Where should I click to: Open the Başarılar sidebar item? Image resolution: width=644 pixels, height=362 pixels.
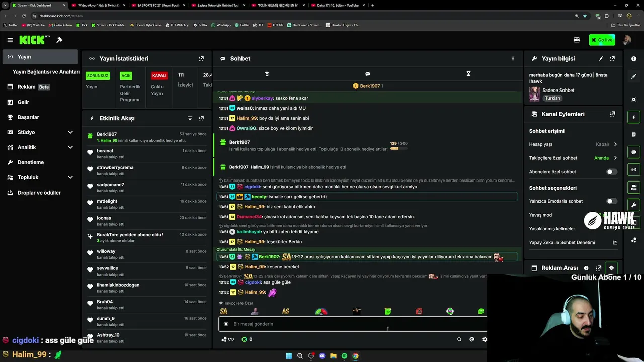(40, 117)
